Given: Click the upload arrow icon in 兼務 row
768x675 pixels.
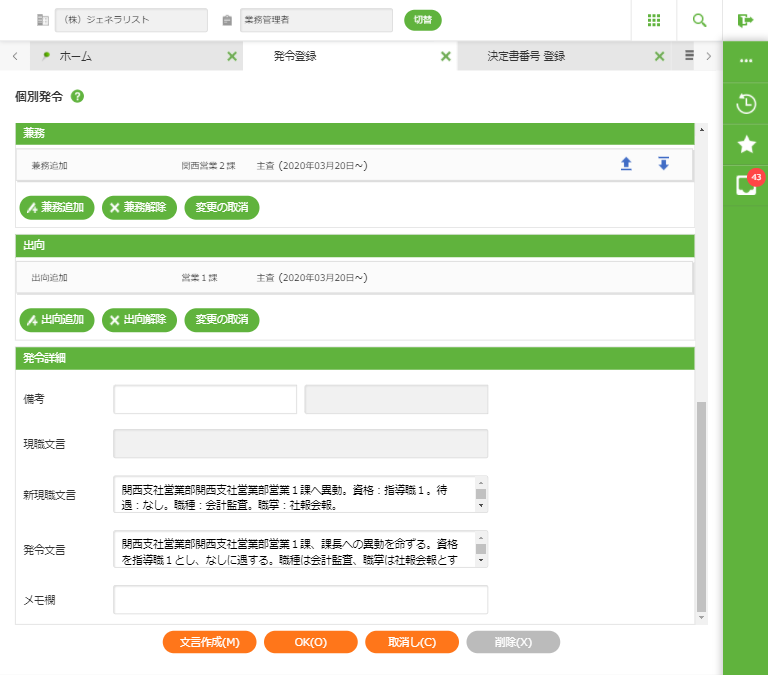Looking at the screenshot, I should click(x=626, y=164).
